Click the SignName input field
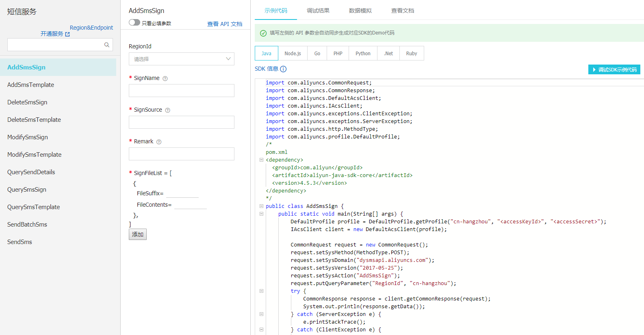The width and height of the screenshot is (644, 335). (x=182, y=91)
